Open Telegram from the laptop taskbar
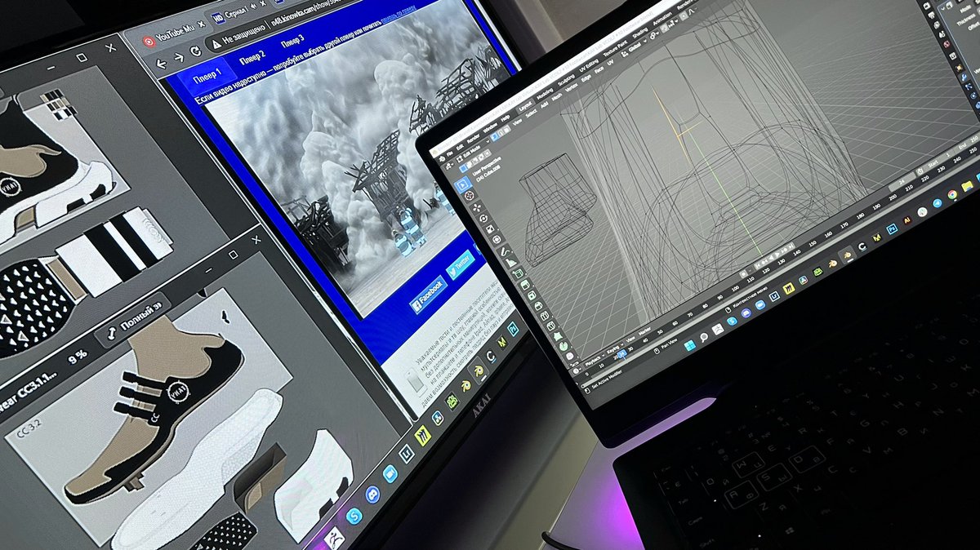The width and height of the screenshot is (980, 550). point(938,203)
